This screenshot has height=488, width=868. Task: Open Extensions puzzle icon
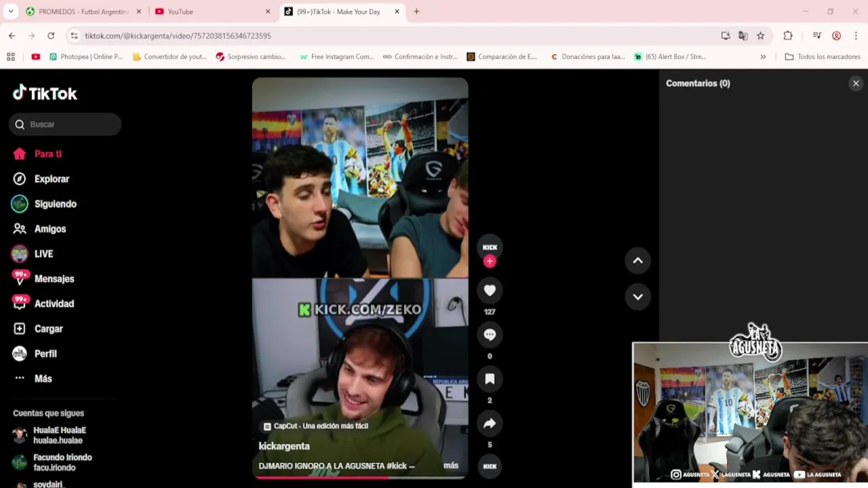click(788, 36)
